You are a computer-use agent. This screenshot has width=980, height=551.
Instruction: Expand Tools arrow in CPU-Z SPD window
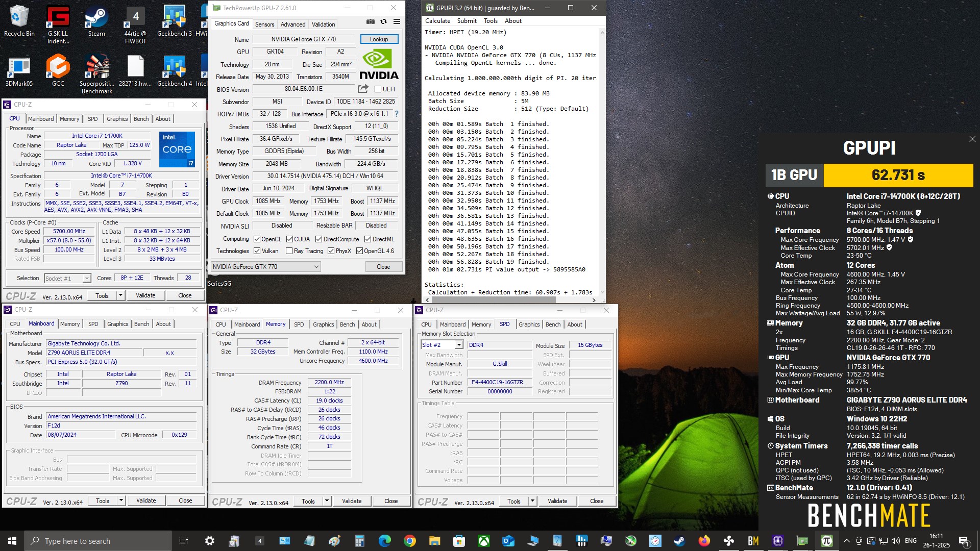533,501
